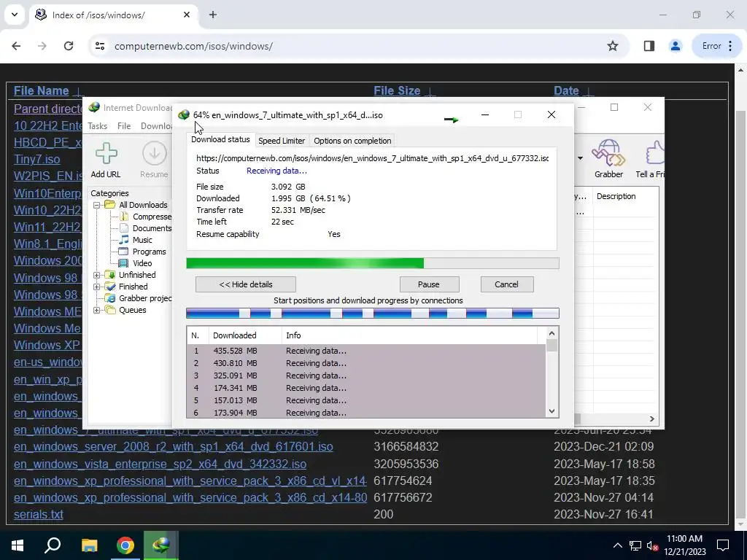Click the connections progress segments bar

(x=373, y=314)
